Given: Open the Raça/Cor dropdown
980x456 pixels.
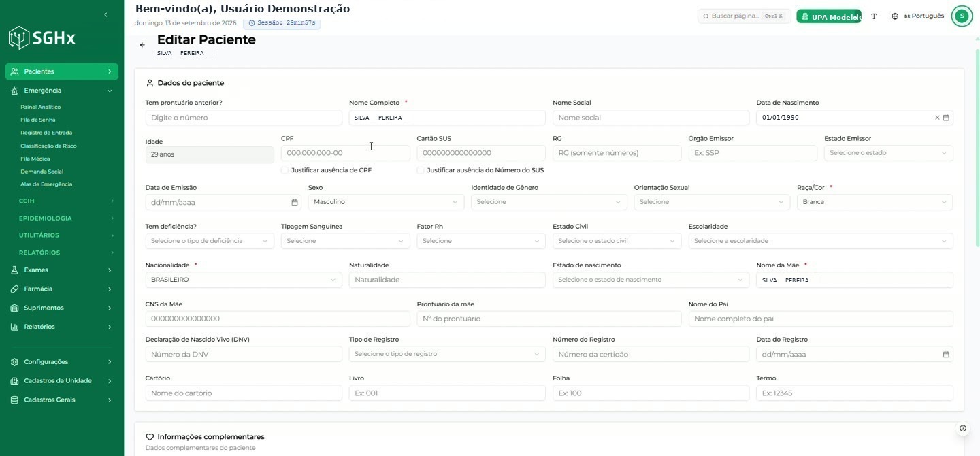Looking at the screenshot, I should (875, 202).
